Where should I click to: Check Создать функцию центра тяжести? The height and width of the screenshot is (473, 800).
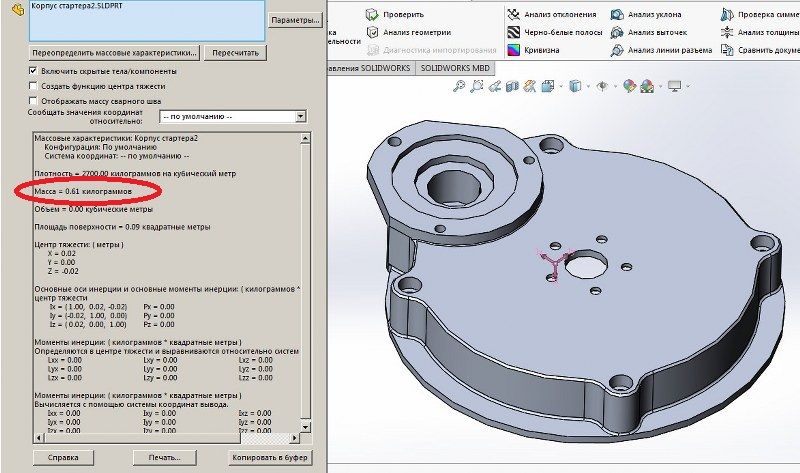tap(34, 86)
